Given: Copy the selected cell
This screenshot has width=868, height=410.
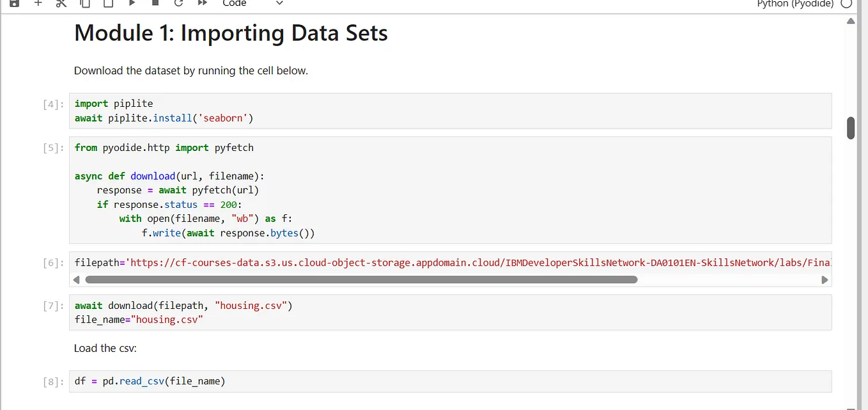Looking at the screenshot, I should [84, 4].
